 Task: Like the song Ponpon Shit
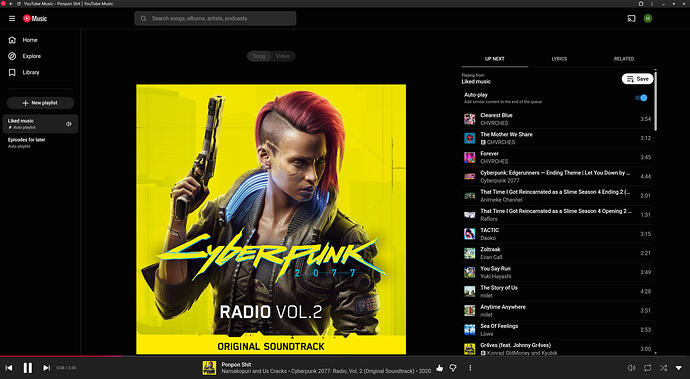pyautogui.click(x=440, y=368)
